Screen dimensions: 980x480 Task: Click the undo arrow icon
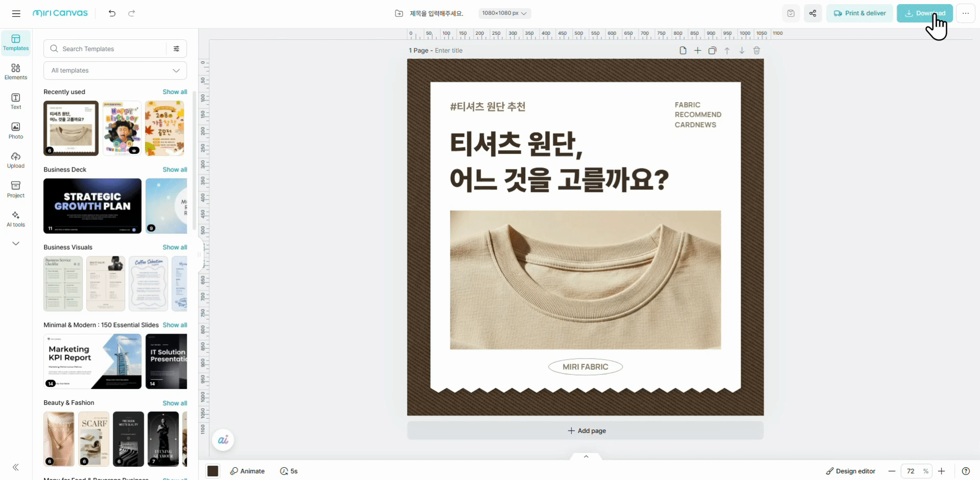(112, 13)
